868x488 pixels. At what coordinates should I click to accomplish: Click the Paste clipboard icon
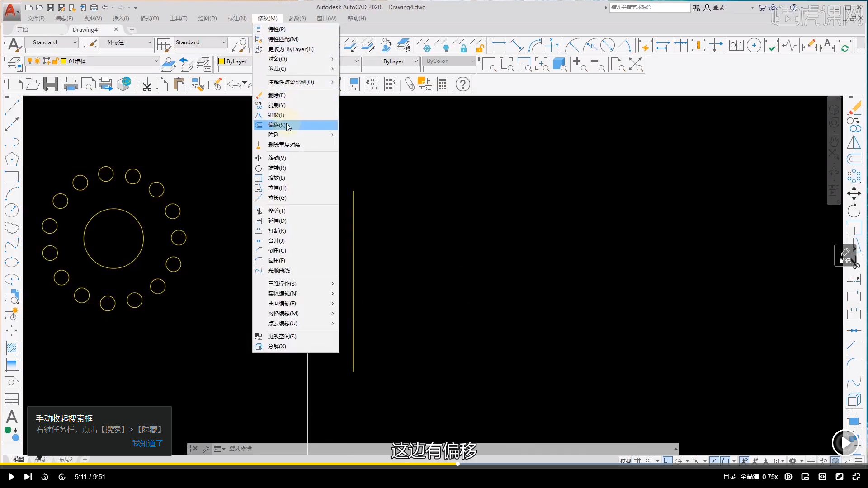[179, 84]
